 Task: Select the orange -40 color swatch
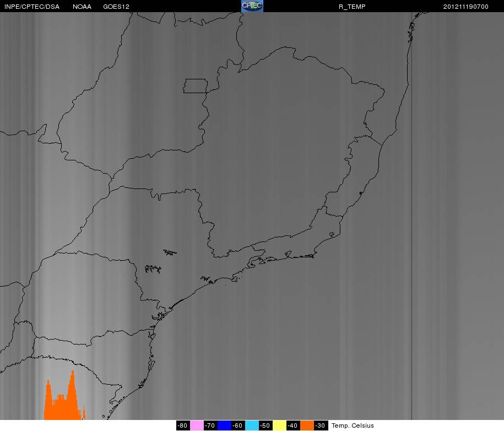point(307,425)
